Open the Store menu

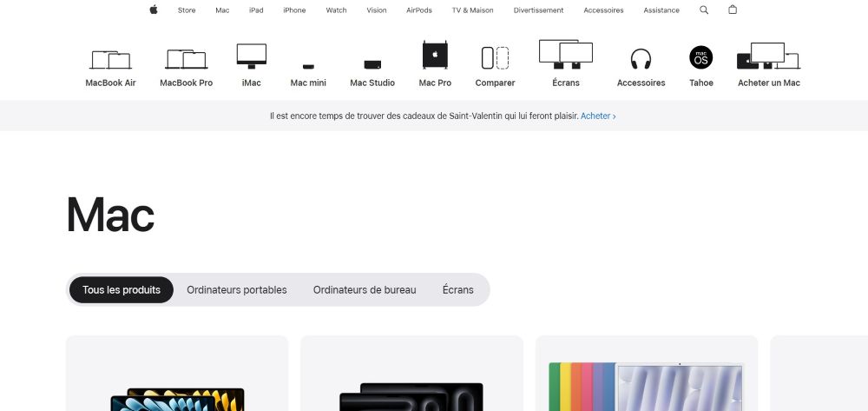[187, 10]
